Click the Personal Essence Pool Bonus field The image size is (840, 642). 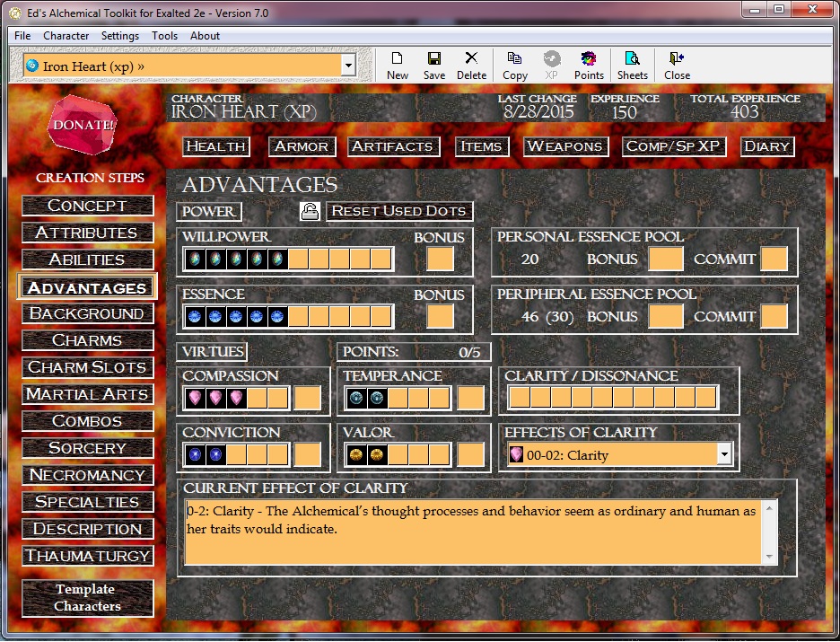(x=665, y=259)
